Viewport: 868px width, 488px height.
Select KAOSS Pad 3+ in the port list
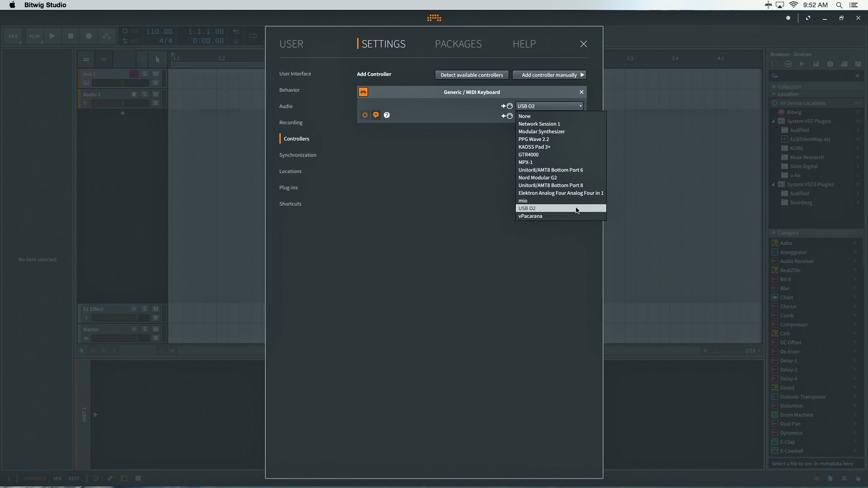click(x=561, y=147)
